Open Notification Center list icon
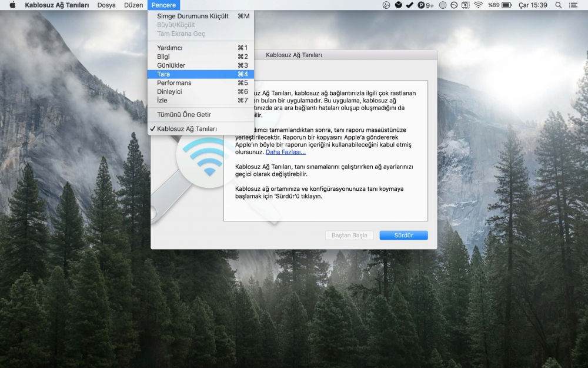This screenshot has height=368, width=588. [x=573, y=5]
